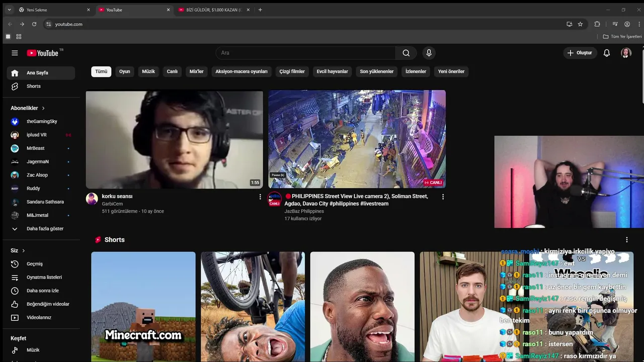The height and width of the screenshot is (362, 644).
Task: Select the Müzik filter chip
Action: click(x=148, y=71)
